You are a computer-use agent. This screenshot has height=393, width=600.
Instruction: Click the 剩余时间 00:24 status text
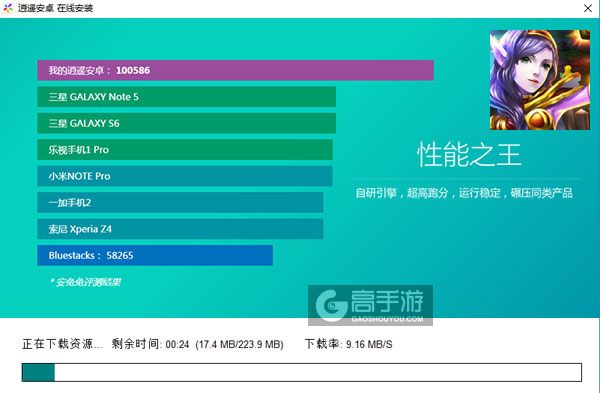pos(150,344)
